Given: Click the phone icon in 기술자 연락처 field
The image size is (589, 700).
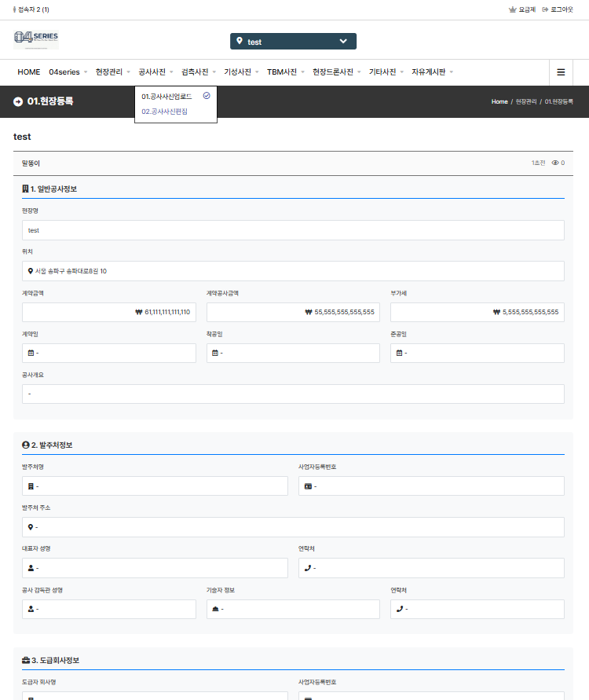Looking at the screenshot, I should (x=400, y=609).
